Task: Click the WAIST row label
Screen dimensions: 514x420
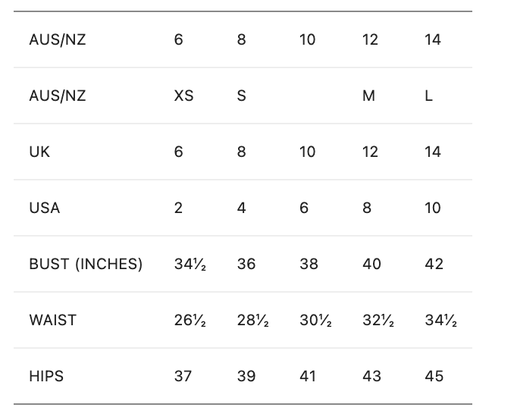Action: tap(52, 320)
